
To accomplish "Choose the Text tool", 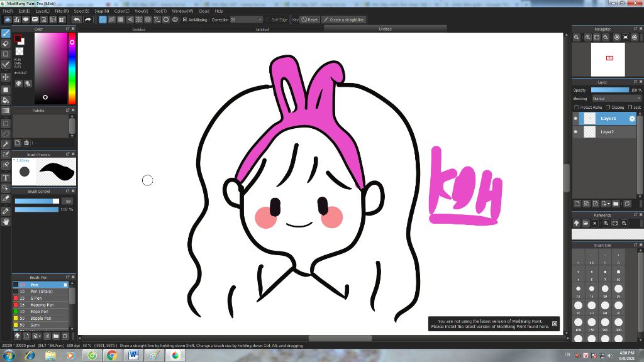I will (6, 178).
